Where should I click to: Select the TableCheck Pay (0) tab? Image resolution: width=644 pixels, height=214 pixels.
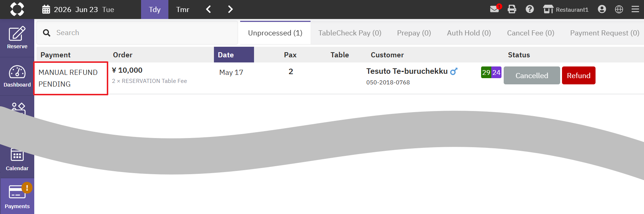[350, 33]
